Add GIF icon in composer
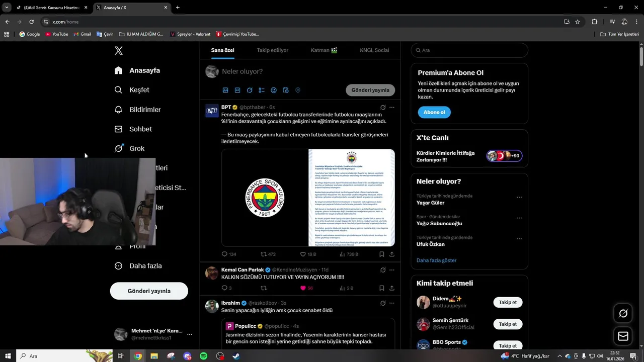644x362 pixels. [x=237, y=90]
